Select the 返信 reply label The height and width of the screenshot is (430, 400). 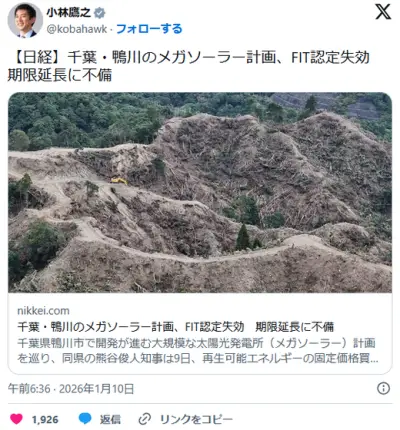[110, 419]
